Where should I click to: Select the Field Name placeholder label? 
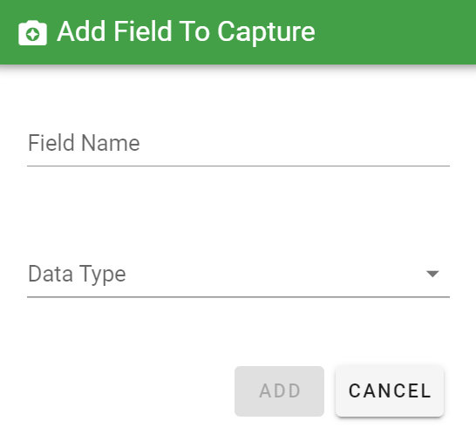point(84,143)
